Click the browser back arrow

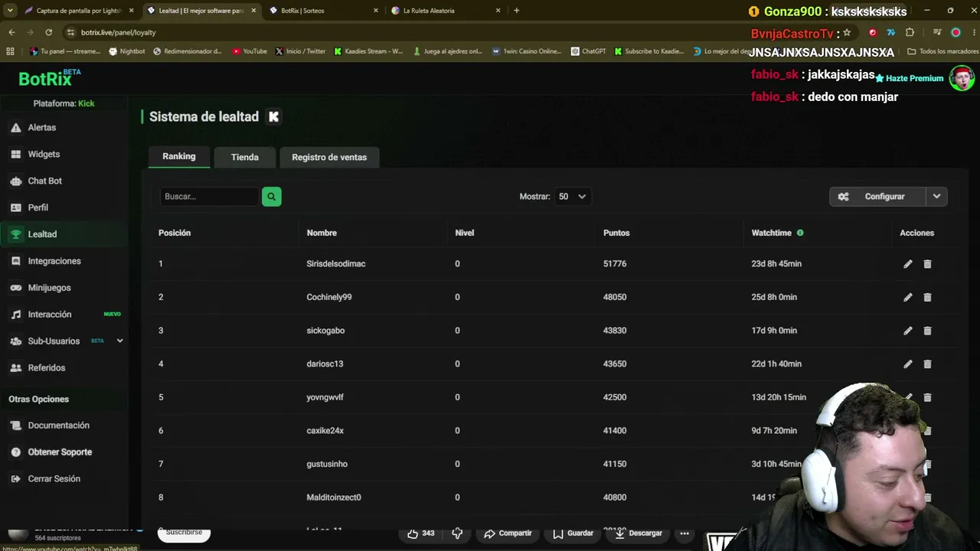[11, 32]
